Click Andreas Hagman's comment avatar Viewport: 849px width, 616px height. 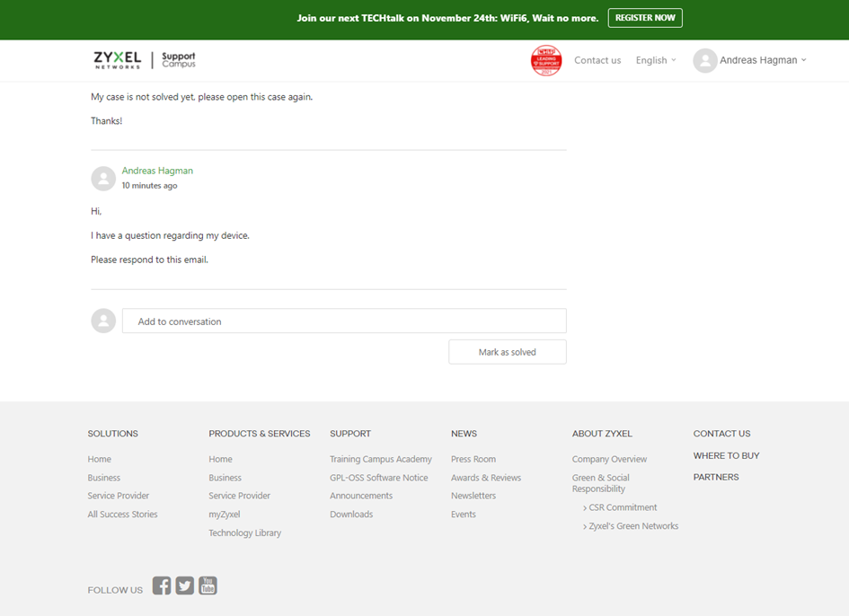[x=103, y=178]
